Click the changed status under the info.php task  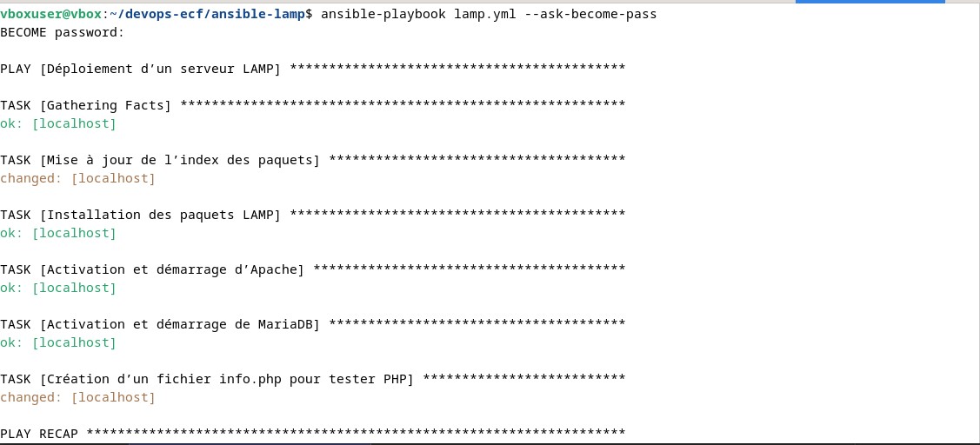(77, 398)
